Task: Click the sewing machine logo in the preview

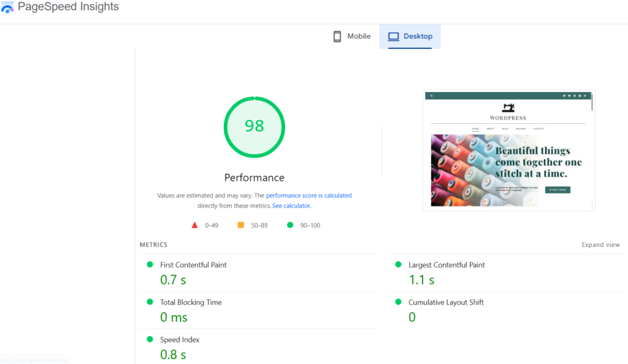Action: 508,107
